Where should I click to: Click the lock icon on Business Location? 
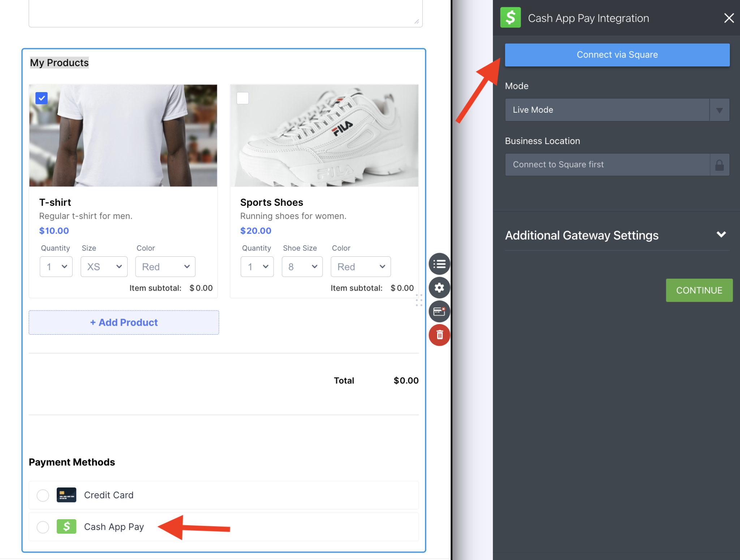[x=719, y=165]
